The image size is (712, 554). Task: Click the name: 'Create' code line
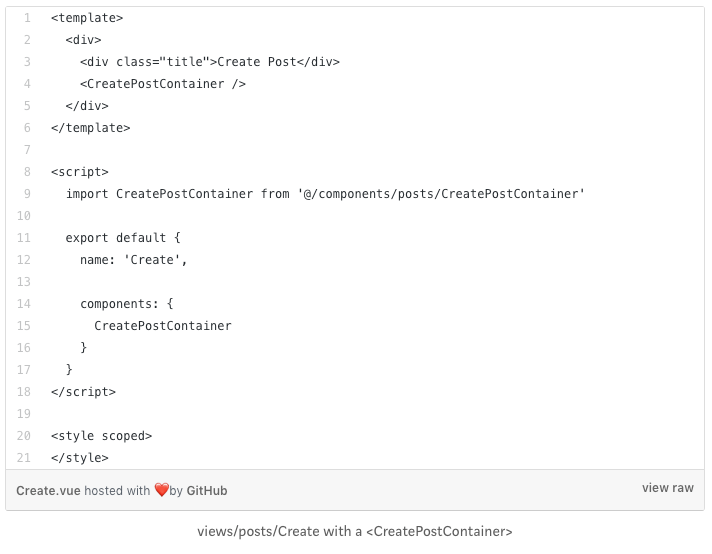click(134, 260)
